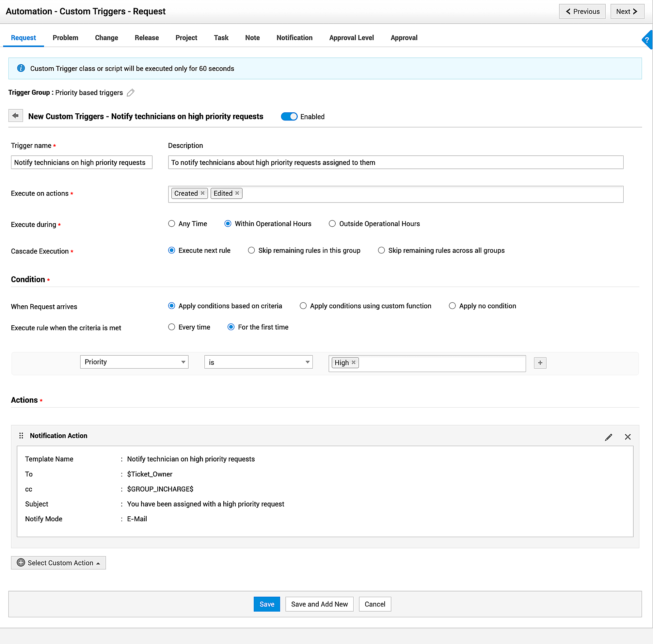Expand the Select Custom Action menu
The image size is (653, 644).
(x=58, y=563)
